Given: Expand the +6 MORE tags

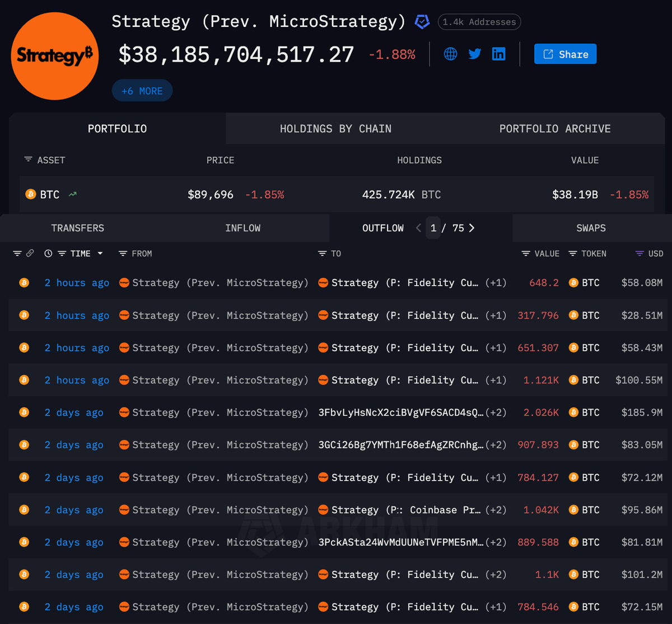Looking at the screenshot, I should point(142,91).
